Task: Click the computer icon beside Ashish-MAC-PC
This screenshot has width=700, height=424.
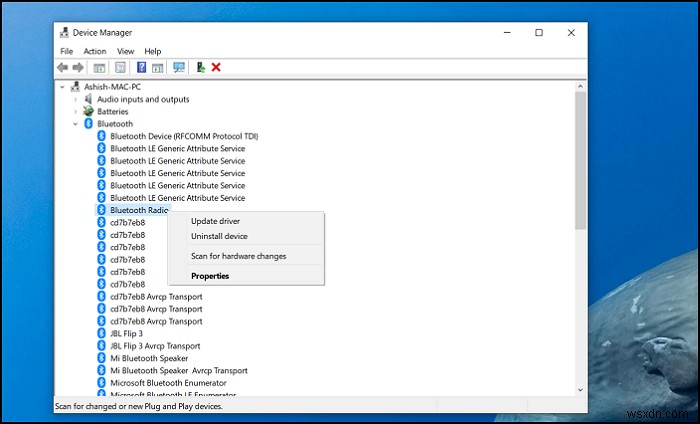Action: point(76,87)
